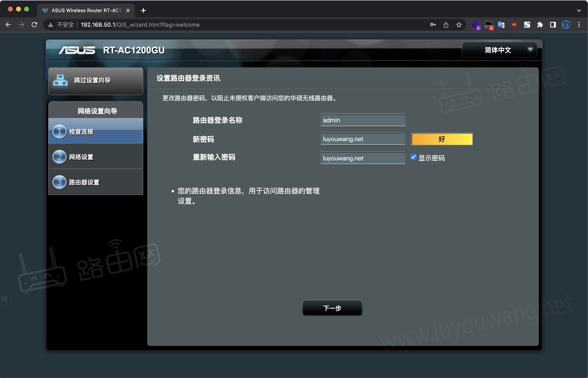Open a new browser tab
Screen dimensions: 588x378
click(143, 10)
